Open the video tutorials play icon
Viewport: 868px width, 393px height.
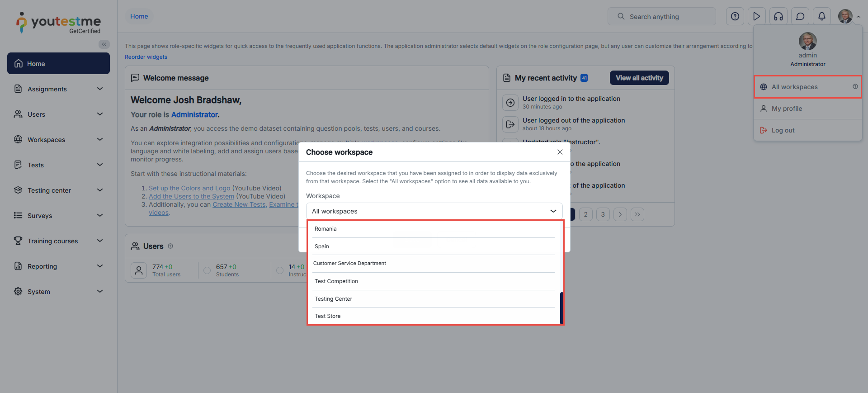coord(756,17)
